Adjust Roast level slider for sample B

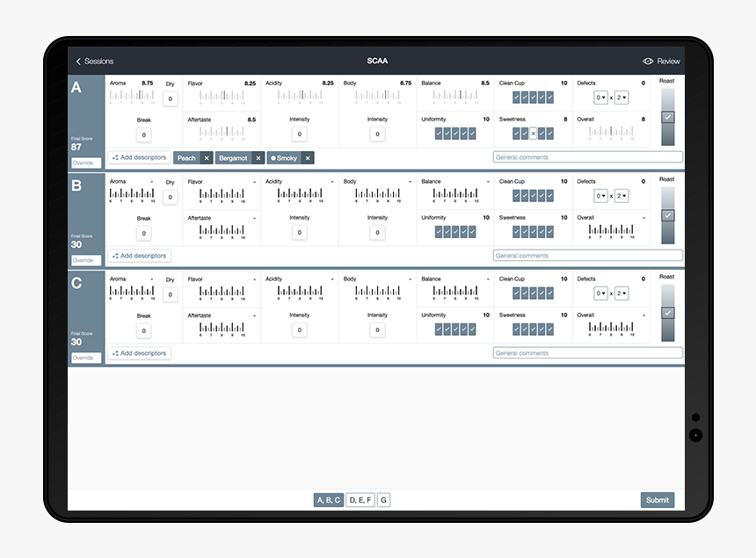click(668, 215)
